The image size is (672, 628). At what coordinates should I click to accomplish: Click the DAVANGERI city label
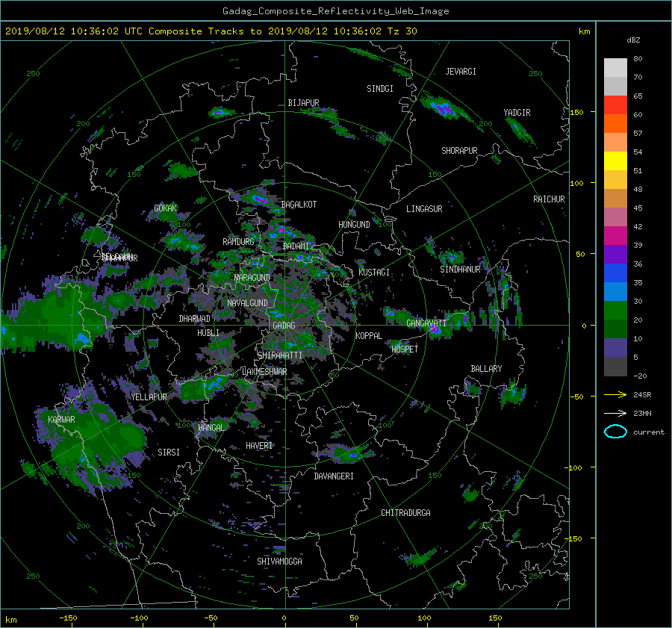pyautogui.click(x=334, y=476)
